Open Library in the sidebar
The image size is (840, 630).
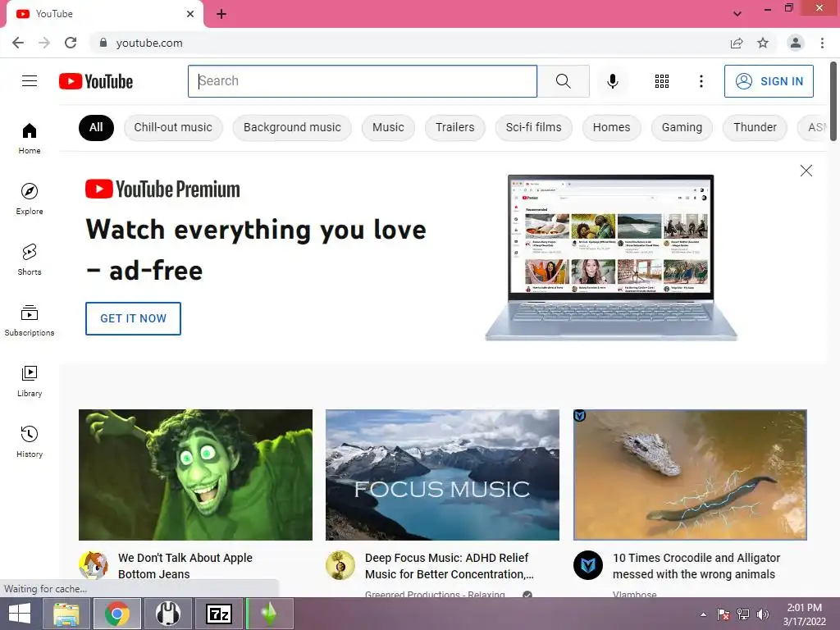(30, 381)
